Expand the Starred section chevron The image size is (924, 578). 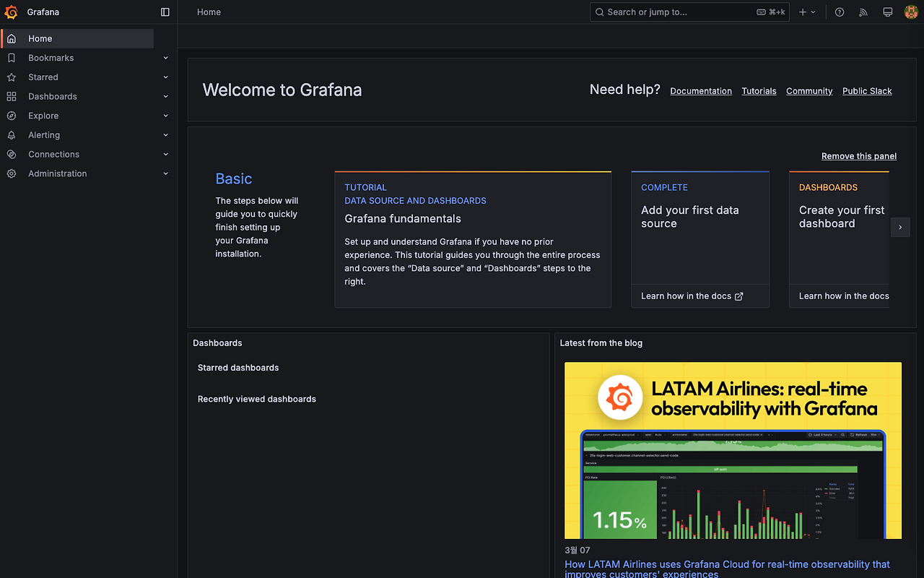[x=166, y=77]
